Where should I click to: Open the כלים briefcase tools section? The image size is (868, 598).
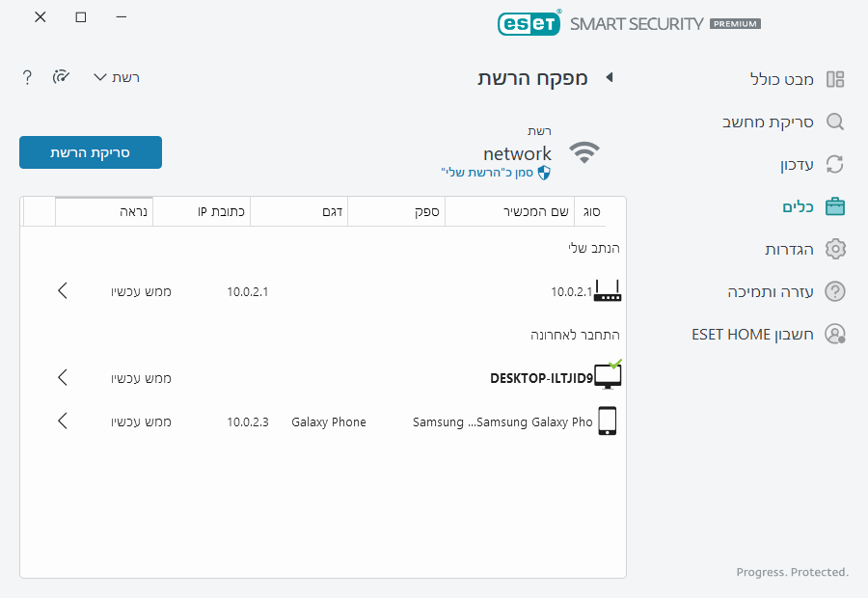(x=835, y=206)
